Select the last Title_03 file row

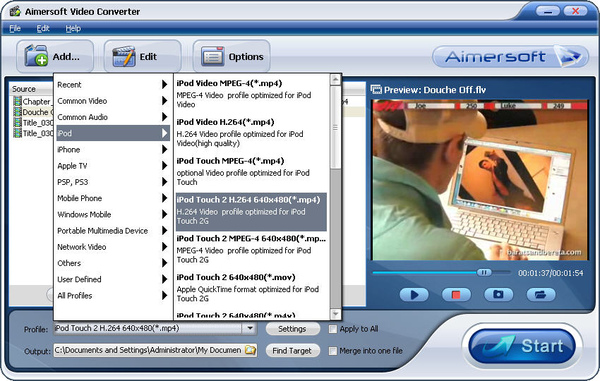tap(33, 134)
